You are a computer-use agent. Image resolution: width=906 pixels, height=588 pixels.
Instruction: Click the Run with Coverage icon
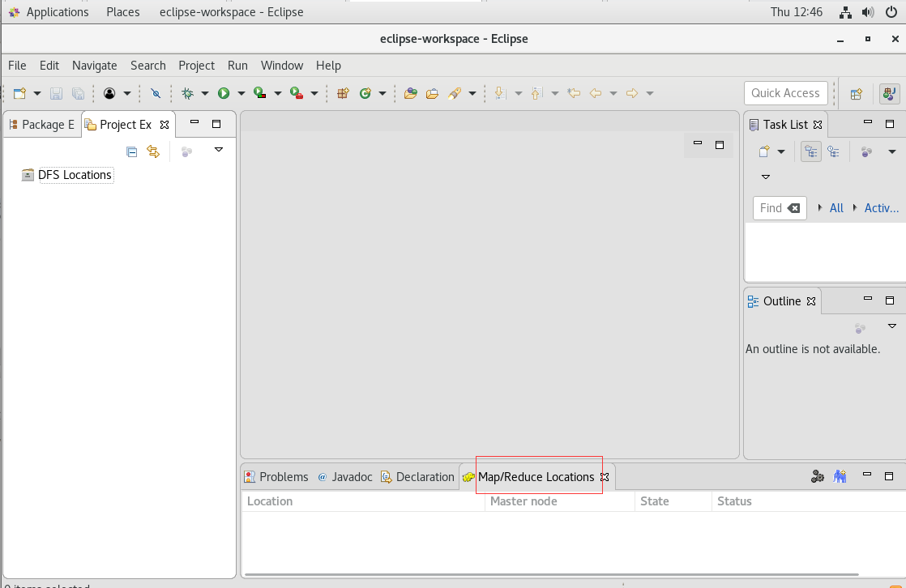pos(260,94)
